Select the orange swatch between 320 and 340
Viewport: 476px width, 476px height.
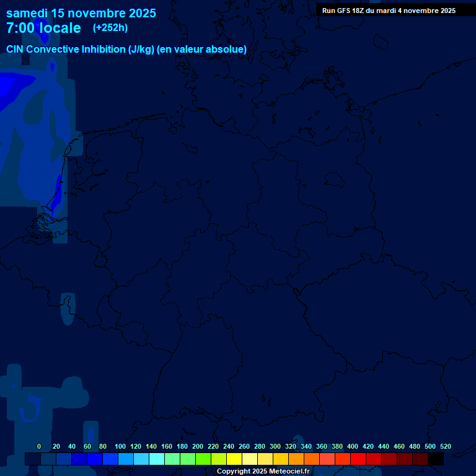point(296,459)
